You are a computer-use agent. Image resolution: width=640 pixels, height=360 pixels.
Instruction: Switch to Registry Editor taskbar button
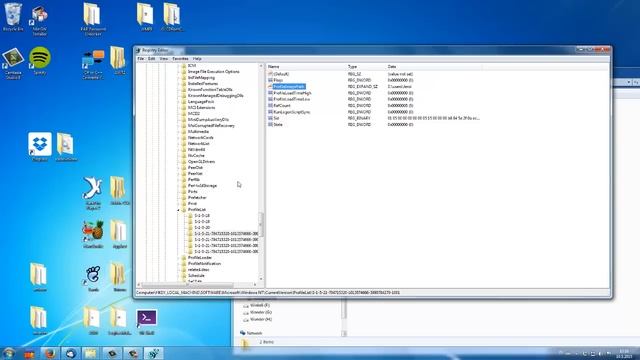click(153, 353)
